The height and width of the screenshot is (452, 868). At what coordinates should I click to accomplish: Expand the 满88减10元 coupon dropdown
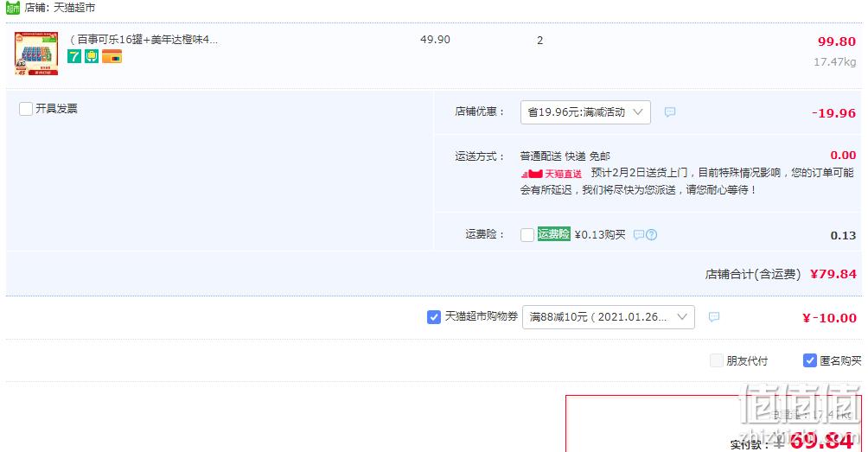coord(609,317)
